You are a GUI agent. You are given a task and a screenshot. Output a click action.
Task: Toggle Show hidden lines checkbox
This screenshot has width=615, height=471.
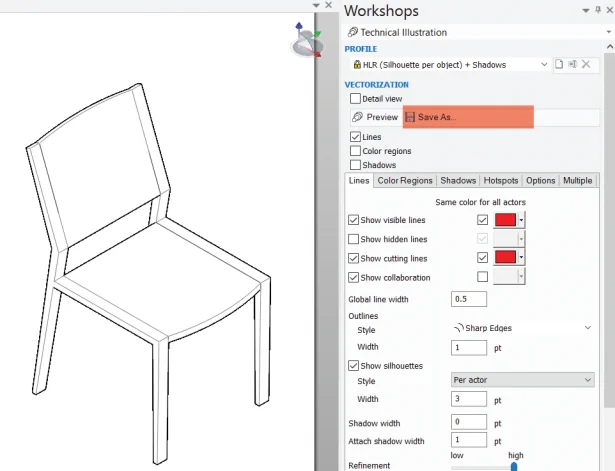click(353, 239)
